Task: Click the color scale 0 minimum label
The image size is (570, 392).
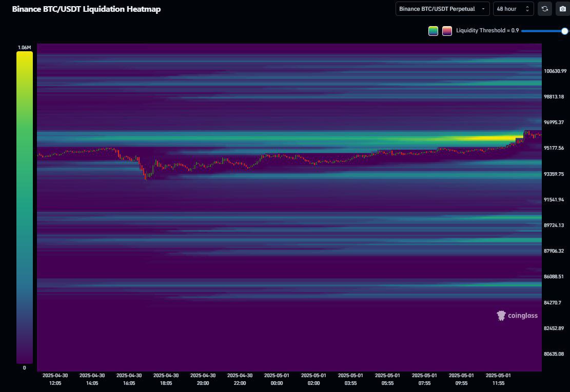Action: (24, 368)
